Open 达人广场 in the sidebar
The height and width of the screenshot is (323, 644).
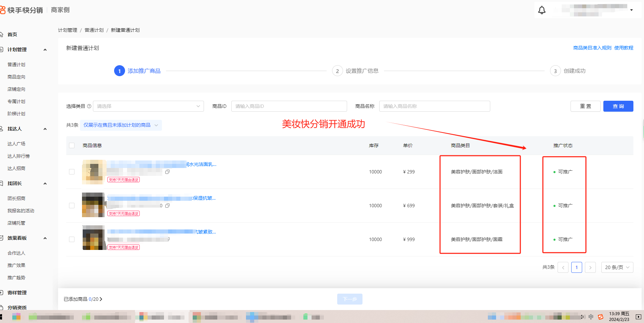pos(16,144)
